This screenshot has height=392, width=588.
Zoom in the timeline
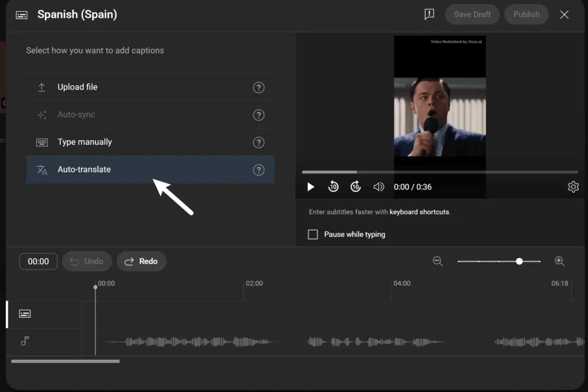click(x=559, y=261)
